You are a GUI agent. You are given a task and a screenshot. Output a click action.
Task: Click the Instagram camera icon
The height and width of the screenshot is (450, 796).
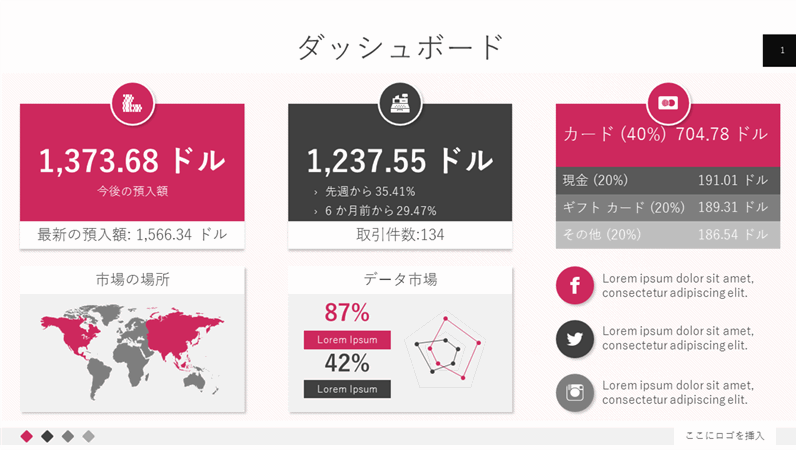point(575,392)
